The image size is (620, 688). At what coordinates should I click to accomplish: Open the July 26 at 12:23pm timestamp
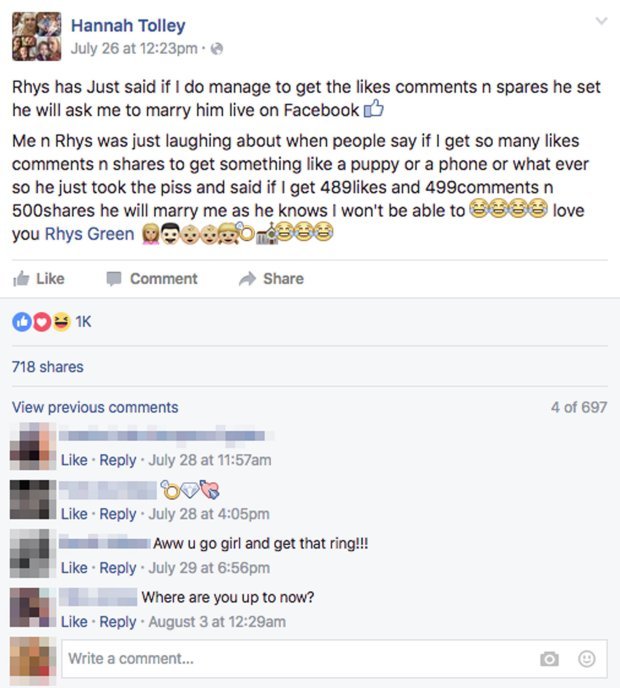tap(134, 48)
